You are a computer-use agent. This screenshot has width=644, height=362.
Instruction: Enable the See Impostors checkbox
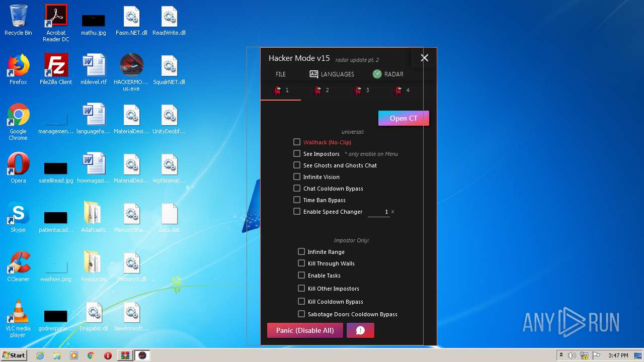[x=297, y=154]
